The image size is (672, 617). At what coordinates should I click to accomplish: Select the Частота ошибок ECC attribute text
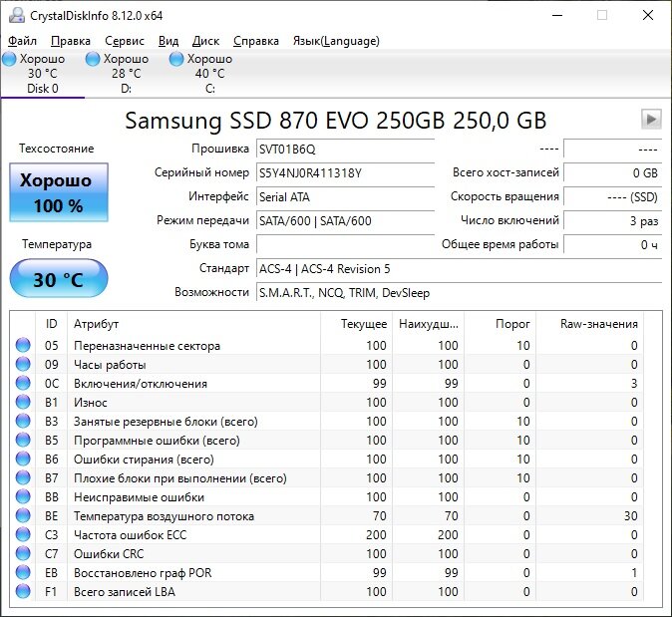pos(131,535)
